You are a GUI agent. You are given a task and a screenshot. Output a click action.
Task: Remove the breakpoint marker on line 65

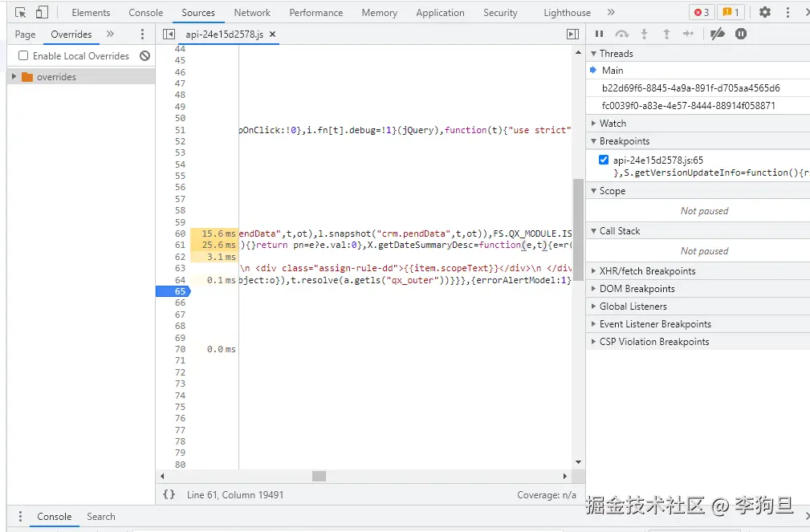(173, 291)
